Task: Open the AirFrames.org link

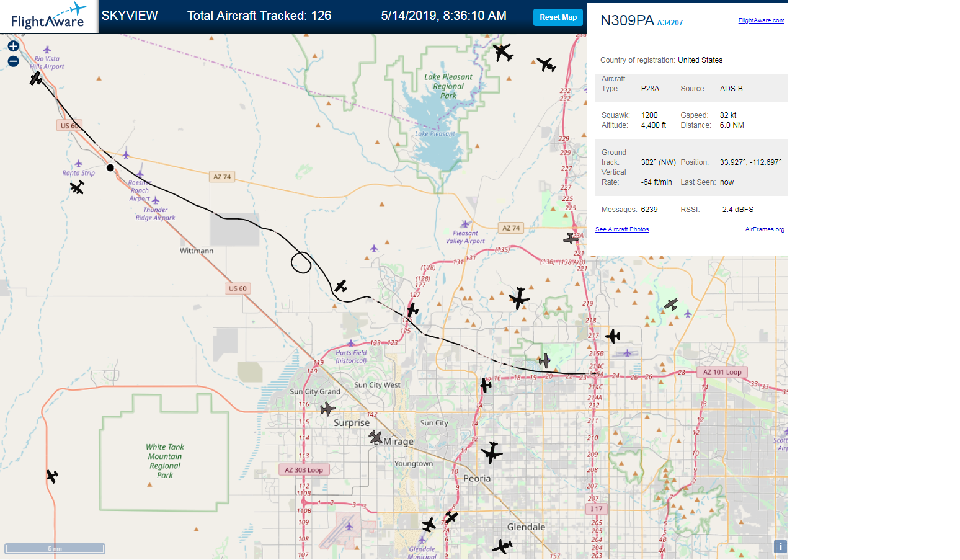Action: click(765, 229)
